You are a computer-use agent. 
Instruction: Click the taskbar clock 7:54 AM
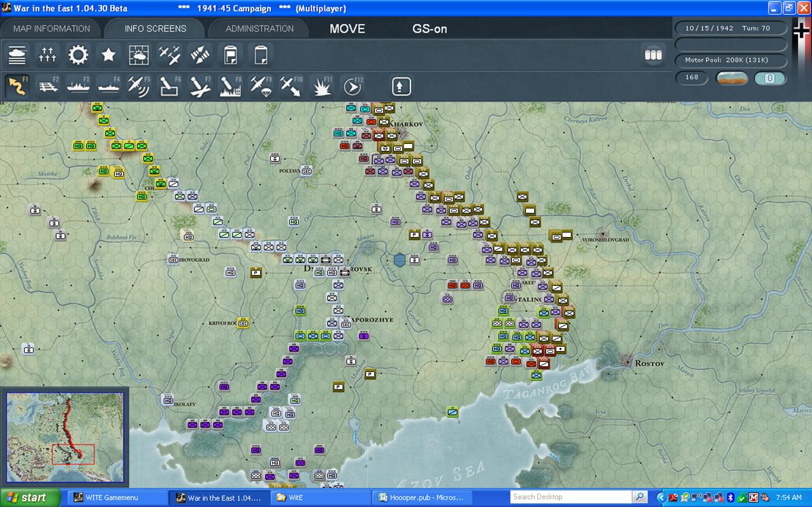(788, 497)
